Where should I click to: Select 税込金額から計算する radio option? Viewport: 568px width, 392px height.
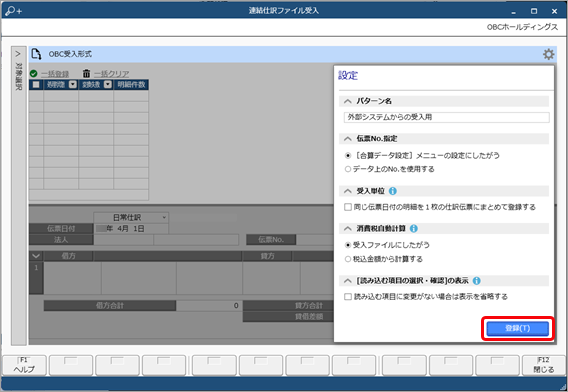[x=348, y=259]
